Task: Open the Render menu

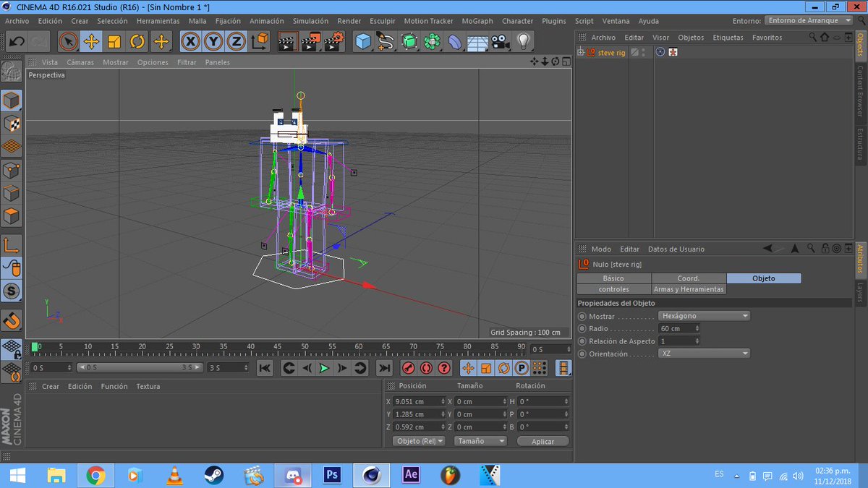Action: tap(349, 21)
